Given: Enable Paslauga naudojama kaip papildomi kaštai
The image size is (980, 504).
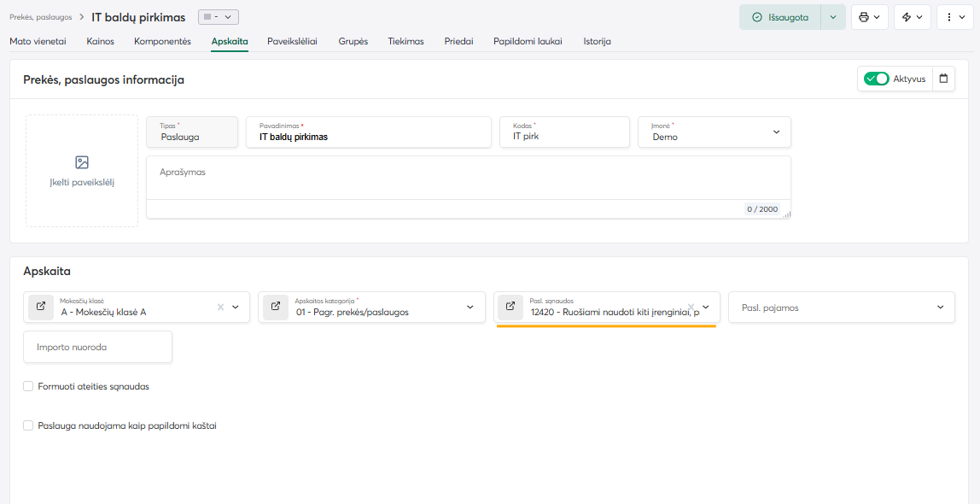Looking at the screenshot, I should pos(28,425).
